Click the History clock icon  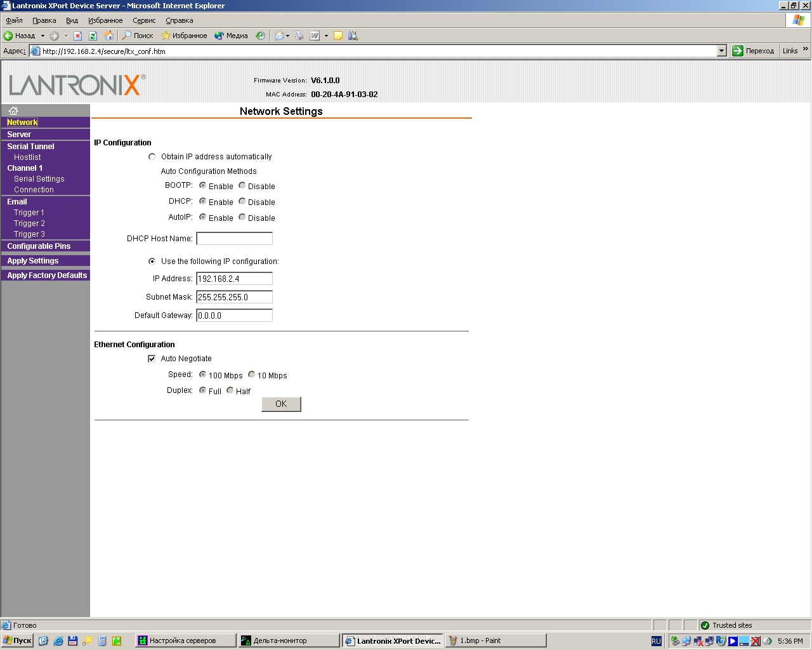click(260, 36)
